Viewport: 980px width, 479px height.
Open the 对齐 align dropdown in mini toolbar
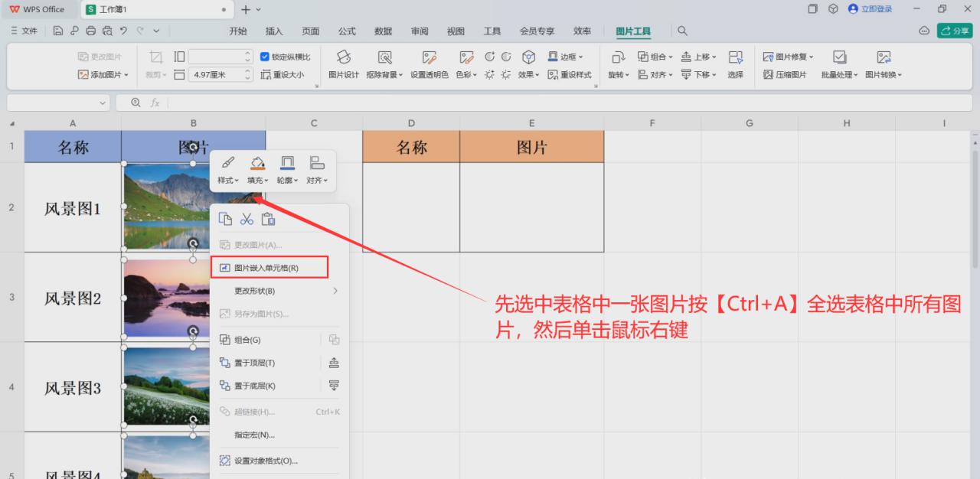(317, 171)
